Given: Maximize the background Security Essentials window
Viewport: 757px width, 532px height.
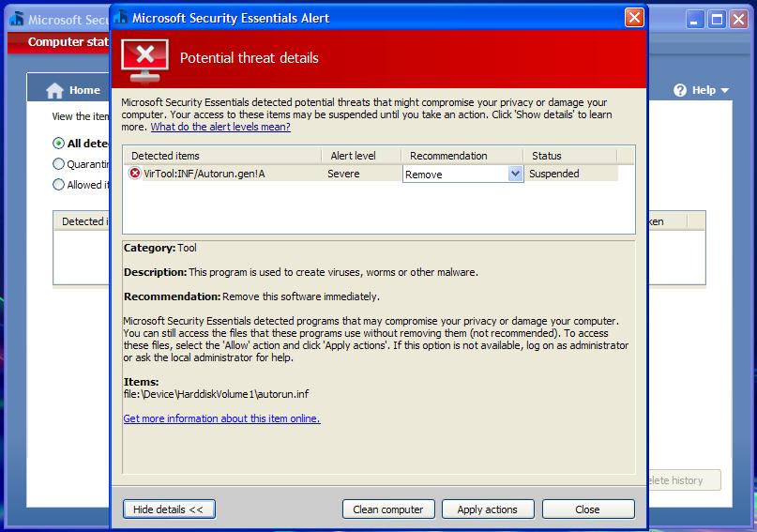Looking at the screenshot, I should (x=717, y=19).
